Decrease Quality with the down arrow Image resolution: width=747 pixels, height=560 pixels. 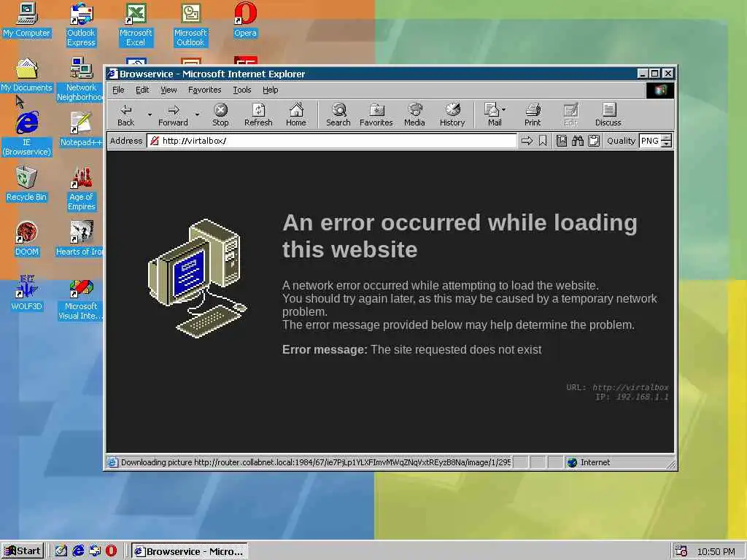[x=667, y=144]
